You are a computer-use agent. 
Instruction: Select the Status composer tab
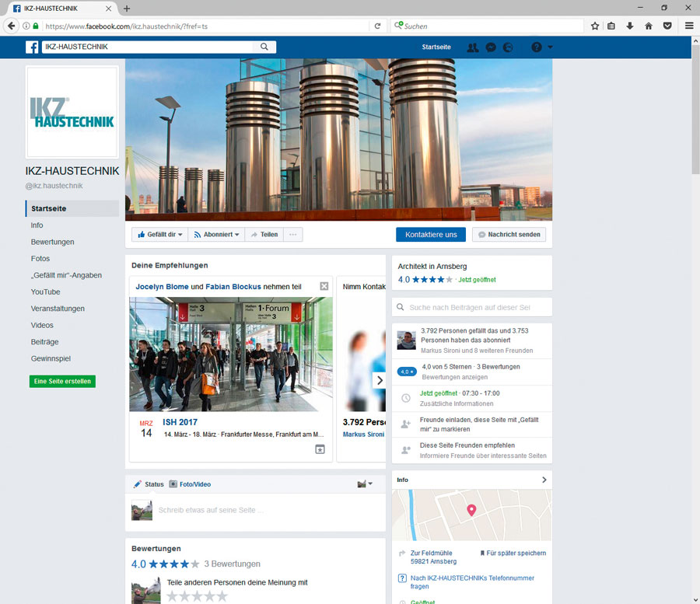tap(149, 484)
